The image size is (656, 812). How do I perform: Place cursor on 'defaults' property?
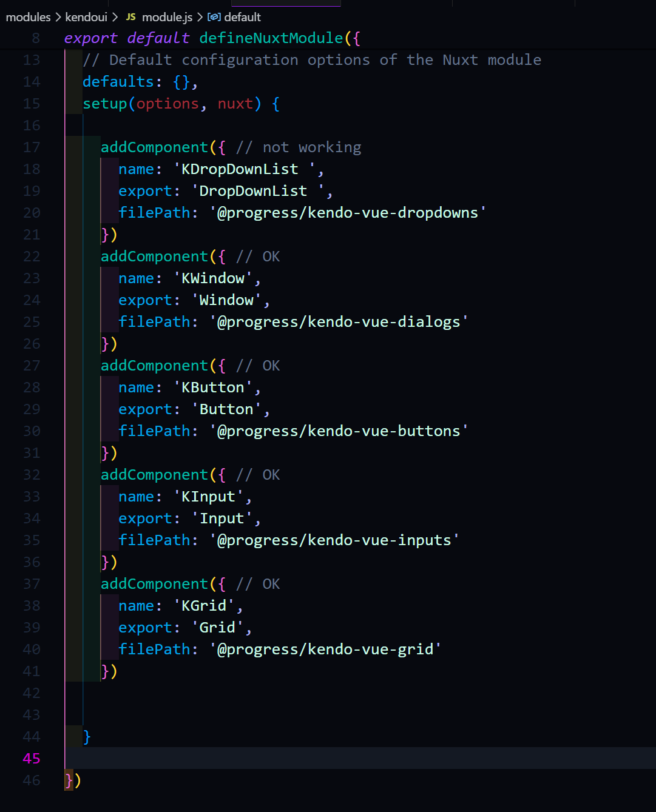coord(118,82)
